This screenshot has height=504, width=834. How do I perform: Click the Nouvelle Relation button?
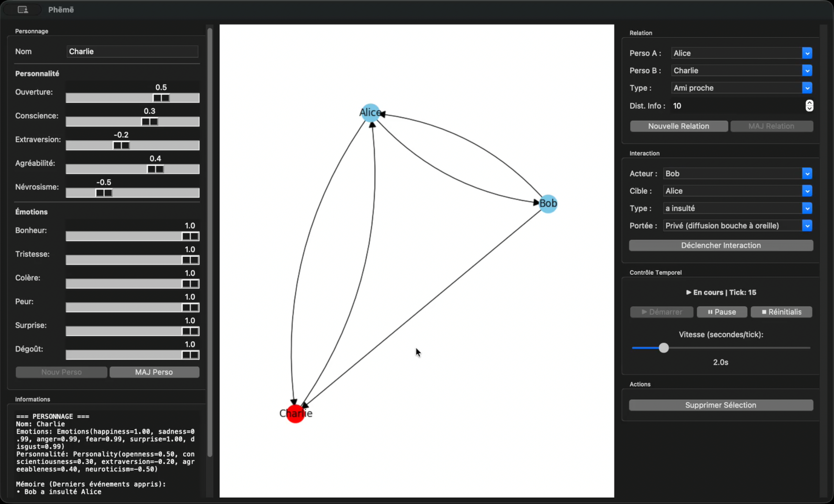678,126
